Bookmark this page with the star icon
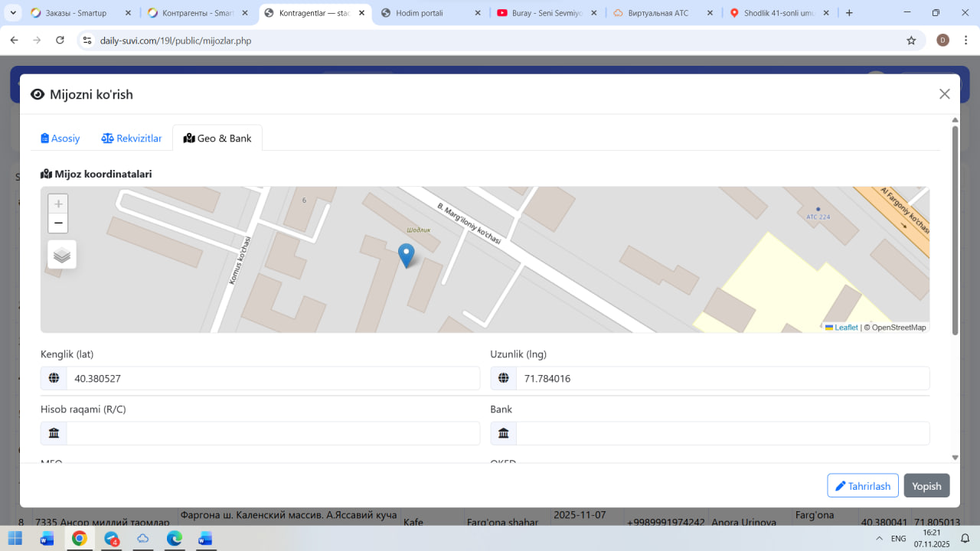 point(911,41)
